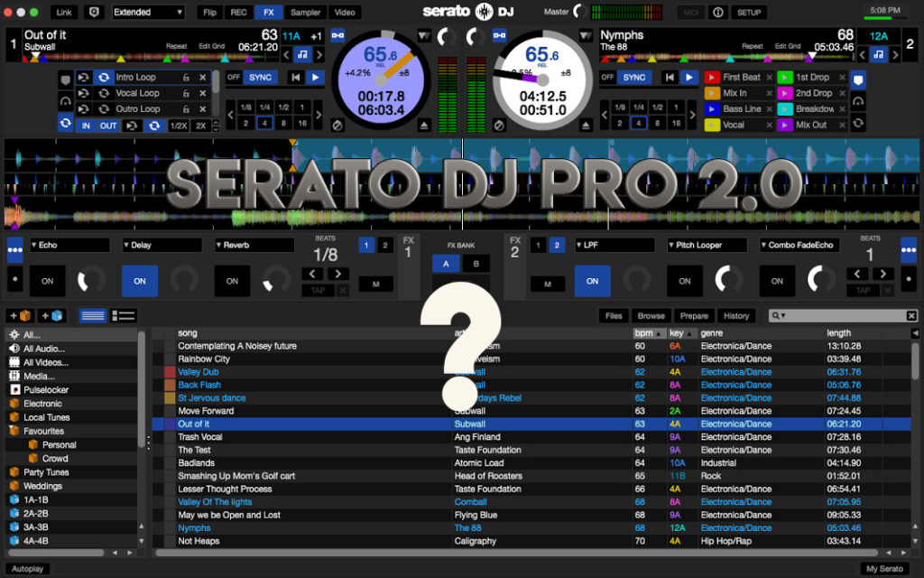Open the Delay effect dropdown
The height and width of the screenshot is (578, 924).
coord(162,245)
